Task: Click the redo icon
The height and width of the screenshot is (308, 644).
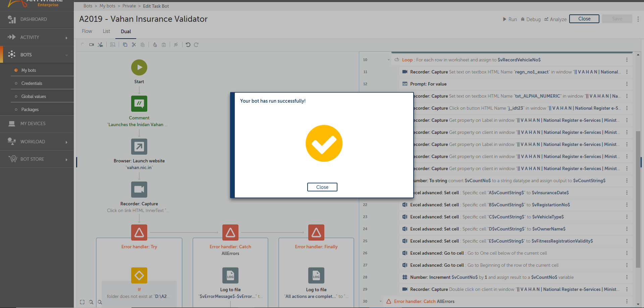Action: click(196, 45)
